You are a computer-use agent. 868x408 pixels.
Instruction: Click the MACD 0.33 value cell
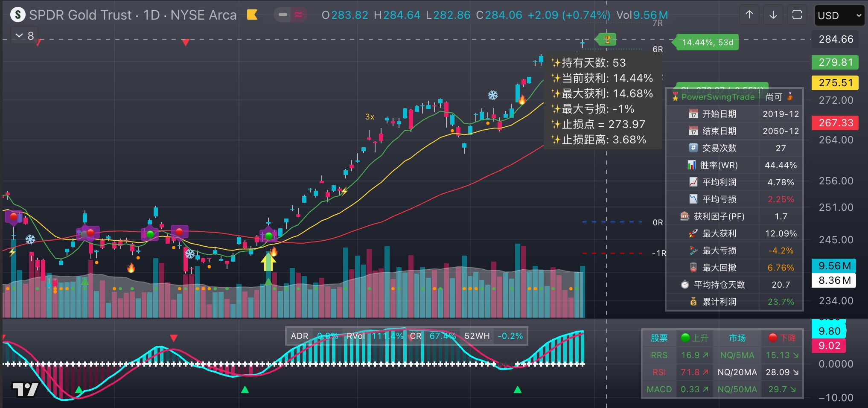[x=694, y=389]
